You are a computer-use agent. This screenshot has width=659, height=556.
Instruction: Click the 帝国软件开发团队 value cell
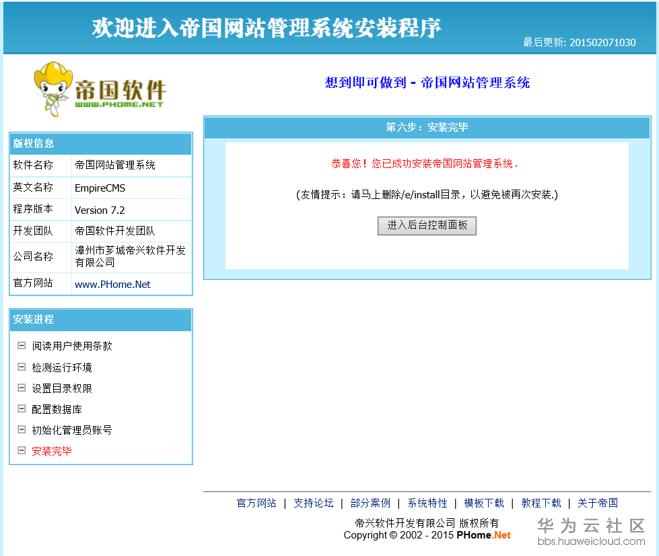tap(131, 231)
